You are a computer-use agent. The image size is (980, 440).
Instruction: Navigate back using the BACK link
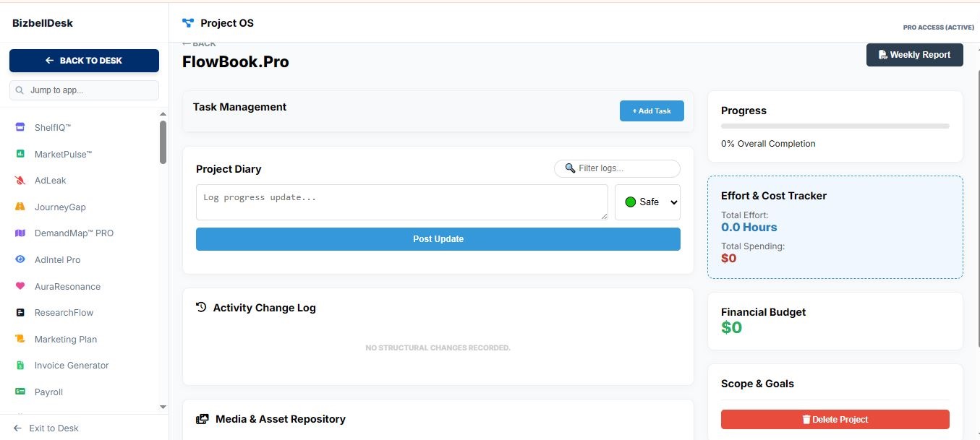coord(199,43)
